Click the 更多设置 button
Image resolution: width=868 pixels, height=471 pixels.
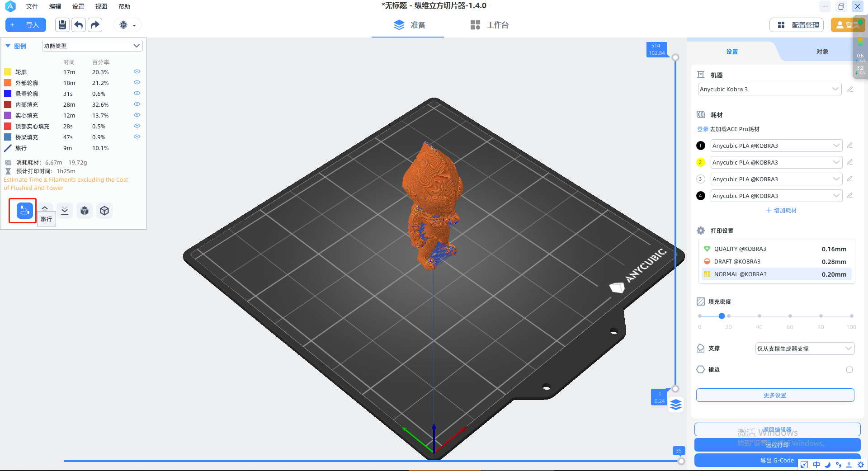[775, 395]
